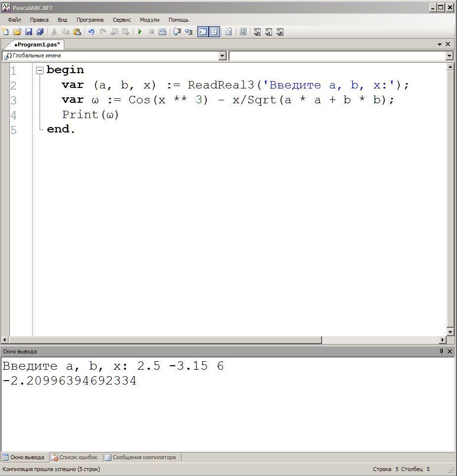Redo the edit with the gray arrow

[x=103, y=32]
